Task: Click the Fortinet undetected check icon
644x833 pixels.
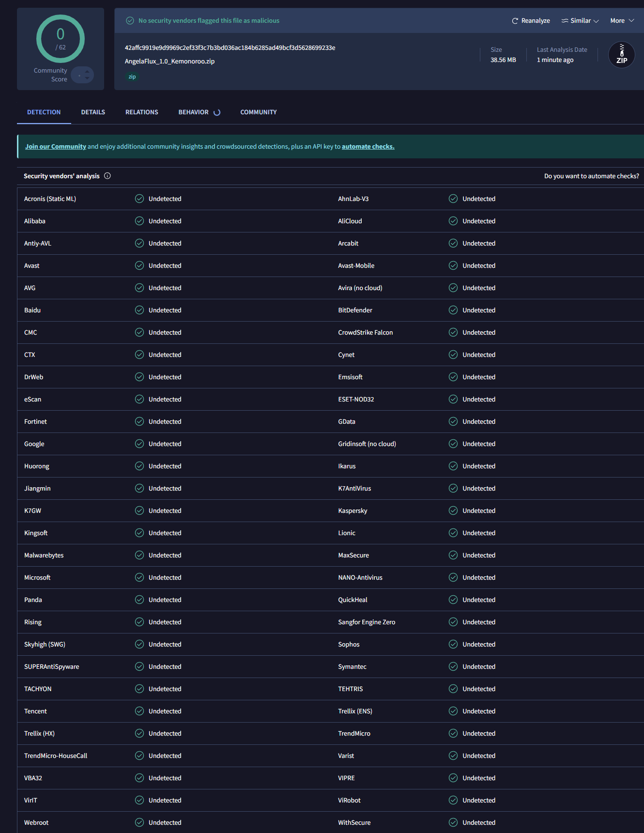Action: point(139,421)
